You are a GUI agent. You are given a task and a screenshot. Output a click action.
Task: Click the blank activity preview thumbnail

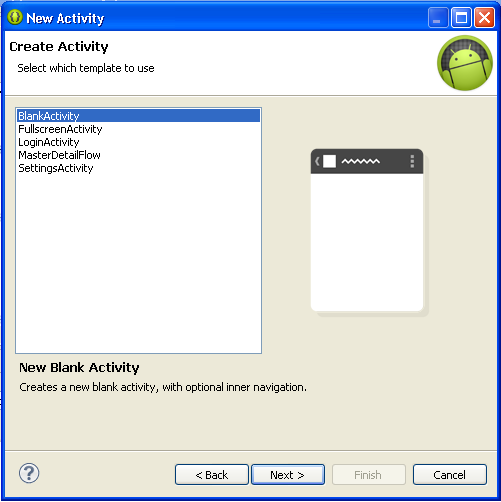click(367, 230)
